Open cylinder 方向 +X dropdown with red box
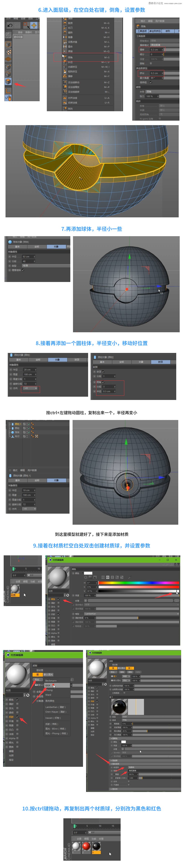Image resolution: width=184 pixels, height=868 pixels. pos(31,388)
